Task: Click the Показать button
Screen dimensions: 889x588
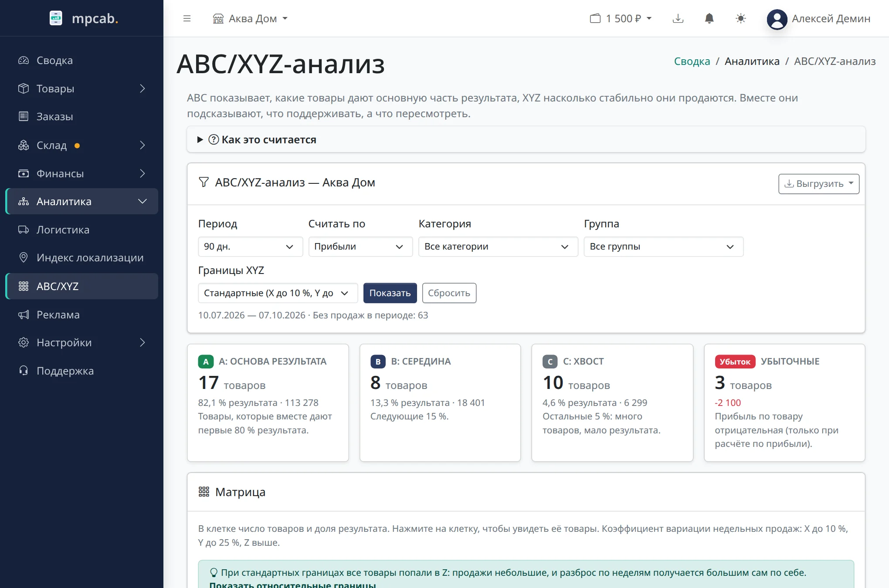Action: 390,293
